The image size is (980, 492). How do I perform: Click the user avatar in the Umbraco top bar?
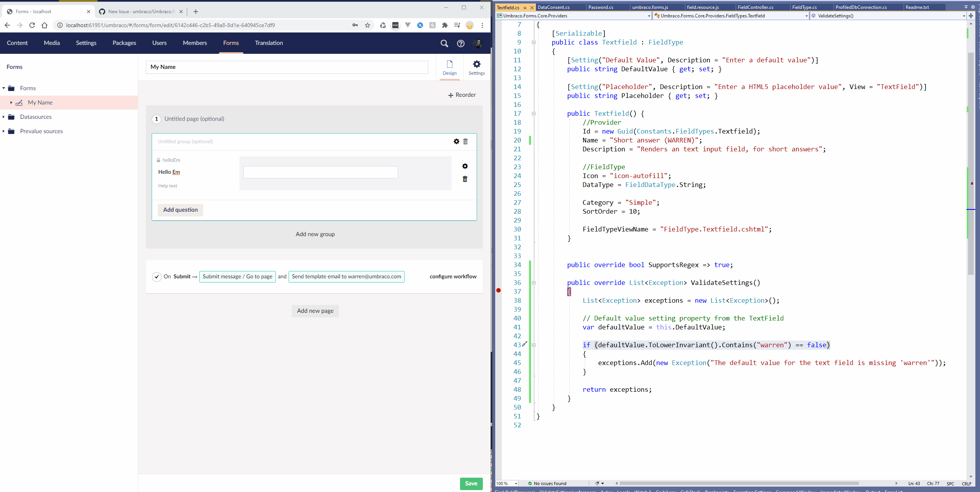[x=477, y=43]
